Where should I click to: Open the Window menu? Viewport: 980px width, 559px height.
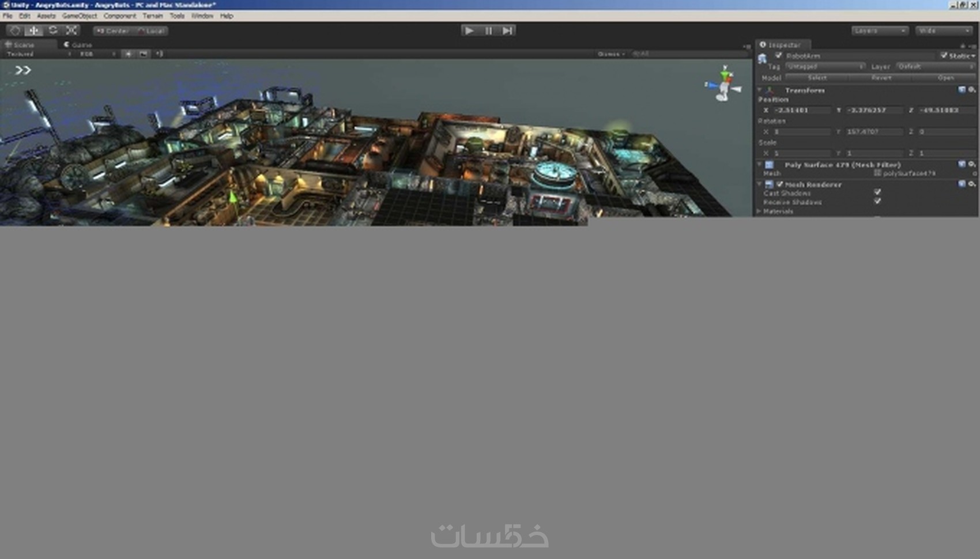[202, 16]
